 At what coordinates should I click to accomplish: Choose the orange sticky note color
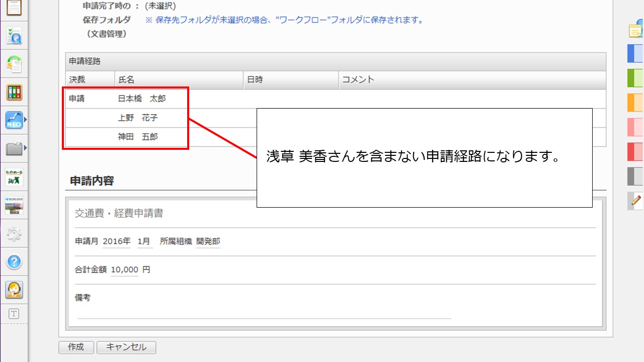click(635, 103)
